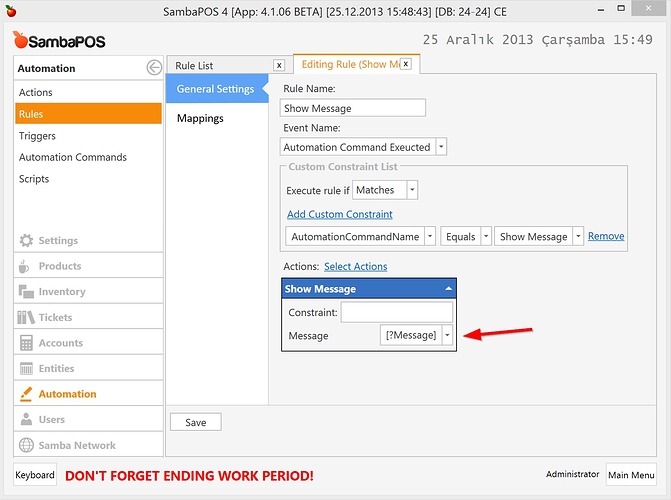Viewport: 671px width, 500px height.
Task: Close the Rule List tab
Action: [279, 65]
